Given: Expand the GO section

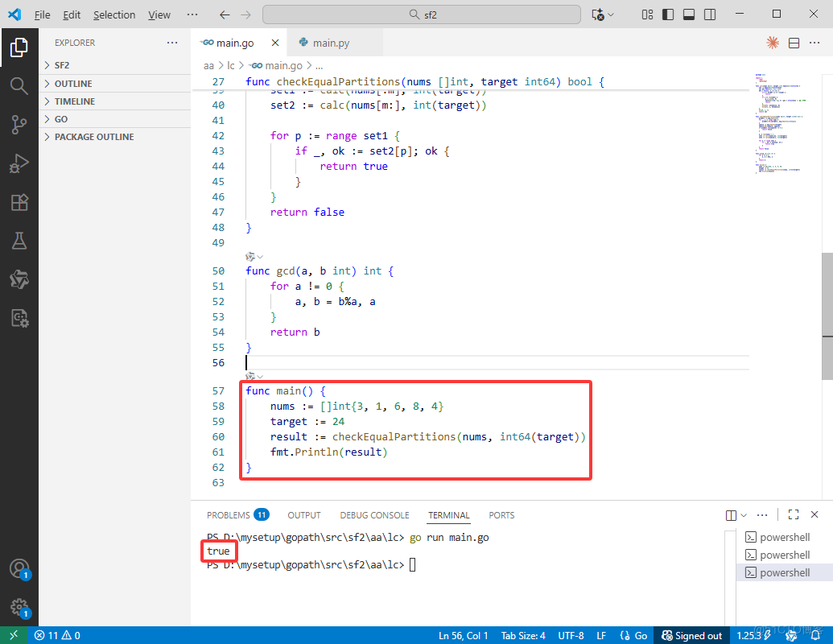Looking at the screenshot, I should [115, 119].
